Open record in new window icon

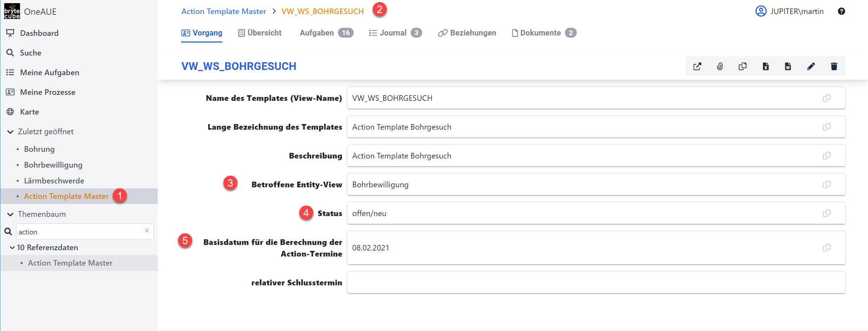tap(697, 66)
